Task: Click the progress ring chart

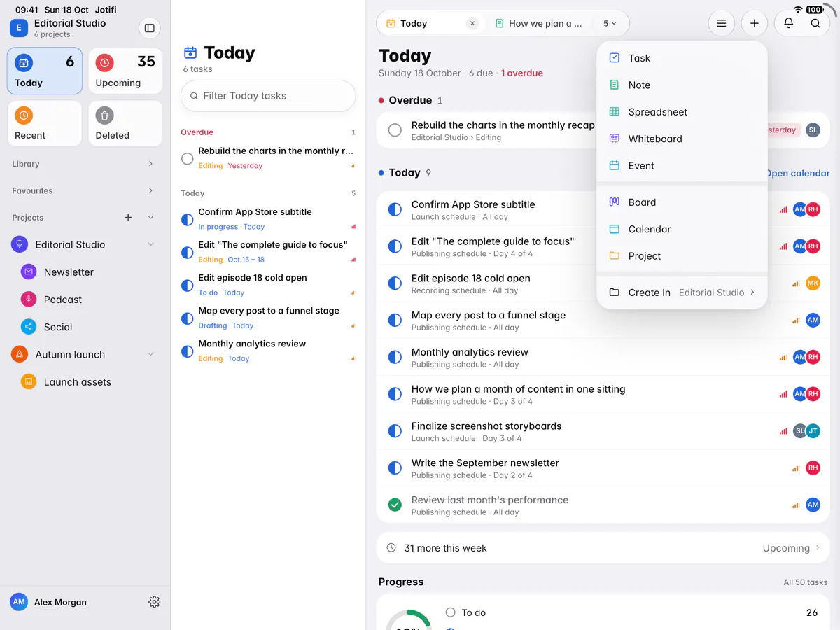Action: click(x=409, y=620)
